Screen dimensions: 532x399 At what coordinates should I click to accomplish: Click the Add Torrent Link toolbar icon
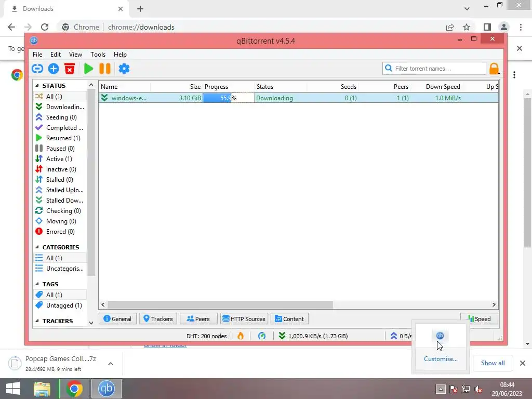37,69
